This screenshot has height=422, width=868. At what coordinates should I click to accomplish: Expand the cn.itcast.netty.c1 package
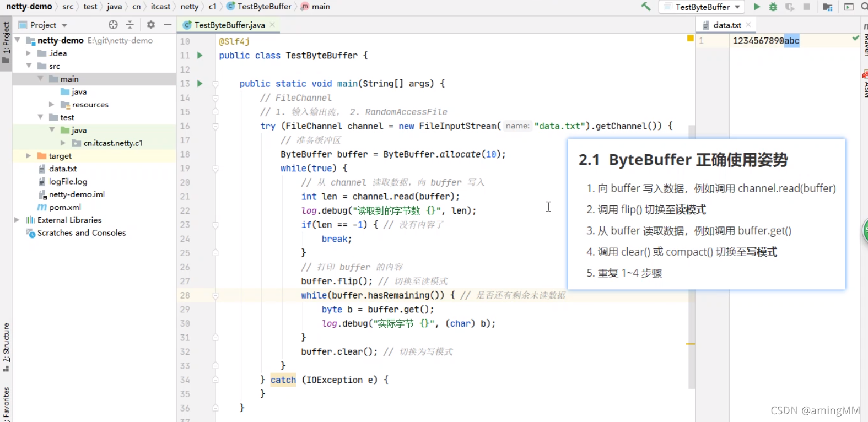(63, 143)
